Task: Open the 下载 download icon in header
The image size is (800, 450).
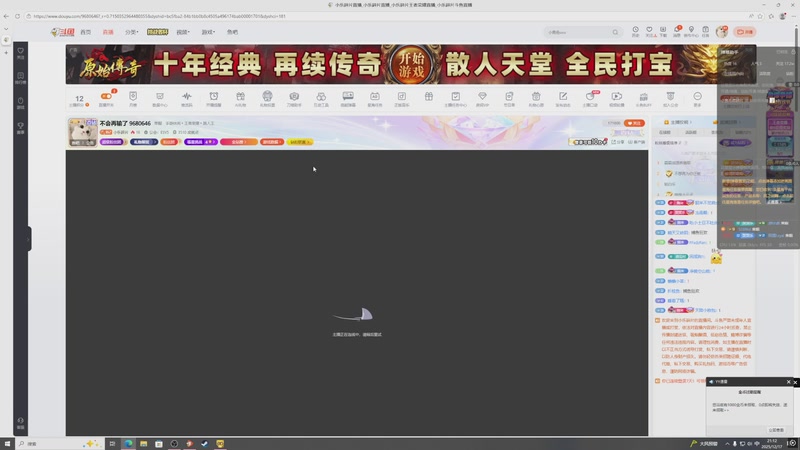Action: coord(663,32)
